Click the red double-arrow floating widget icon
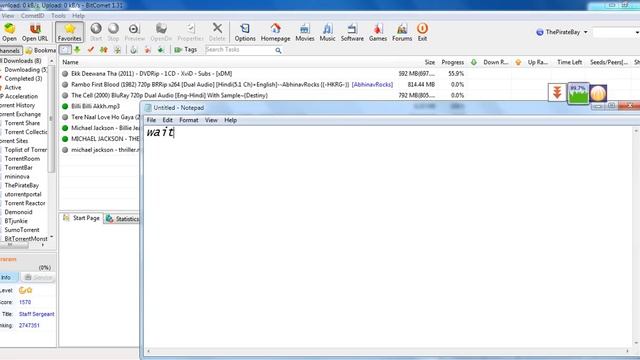 pyautogui.click(x=557, y=93)
